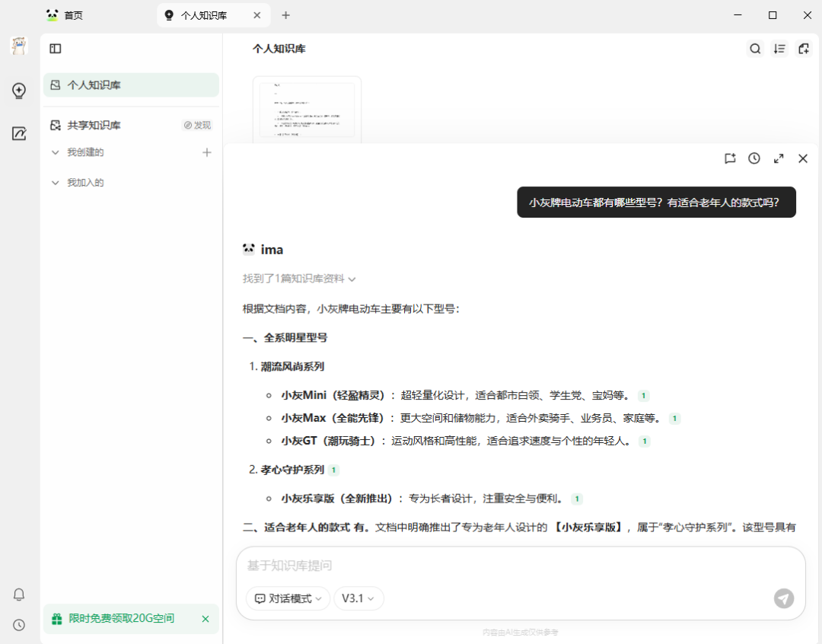Add new content to knowledge base
822x644 pixels.
[x=804, y=49]
